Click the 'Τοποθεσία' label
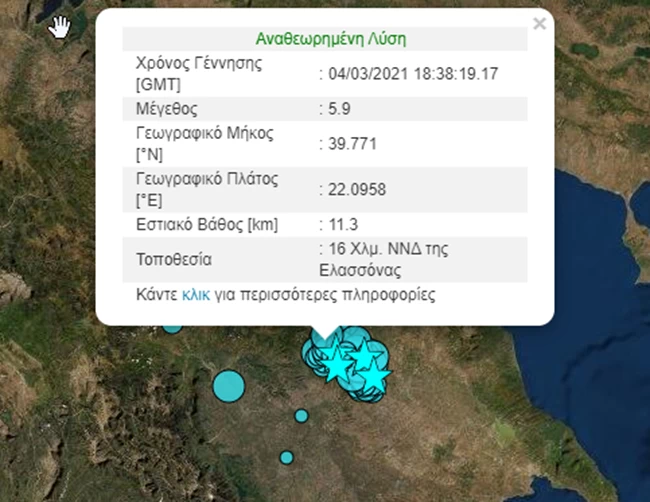 [174, 259]
